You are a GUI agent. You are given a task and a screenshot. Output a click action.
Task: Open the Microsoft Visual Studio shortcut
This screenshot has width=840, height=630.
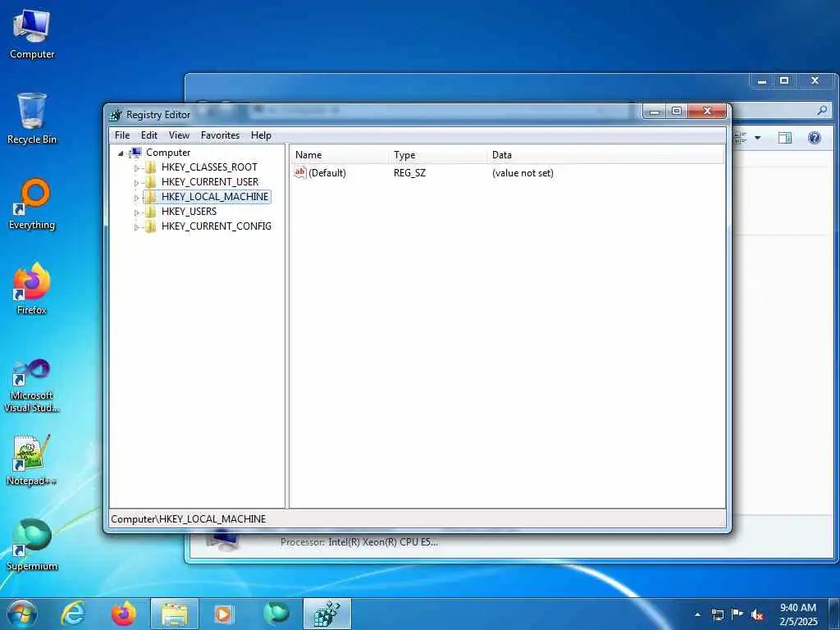[x=32, y=386]
